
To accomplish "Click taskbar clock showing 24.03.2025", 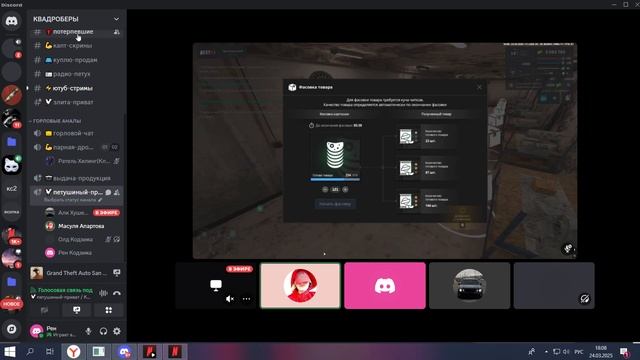I will (601, 351).
